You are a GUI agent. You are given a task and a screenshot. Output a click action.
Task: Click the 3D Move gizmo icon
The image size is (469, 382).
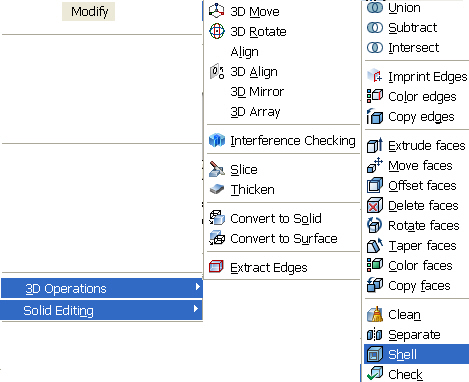[x=217, y=11]
